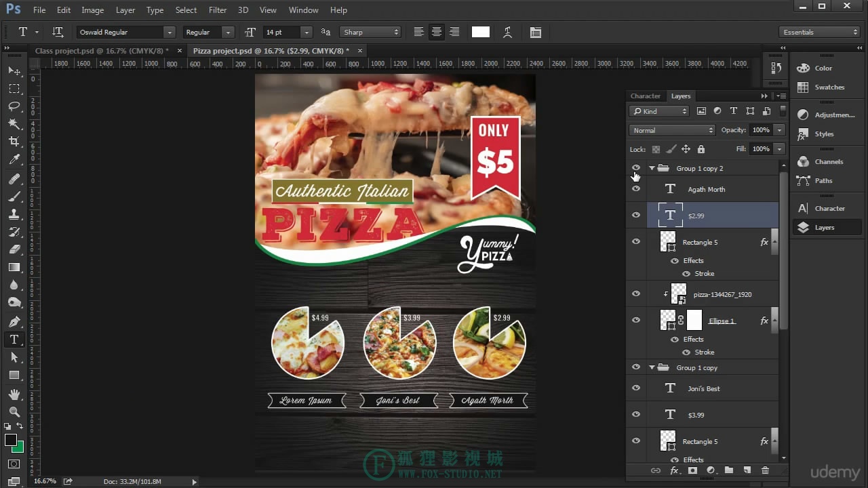
Task: Switch to the Character panel tab
Action: tap(645, 96)
